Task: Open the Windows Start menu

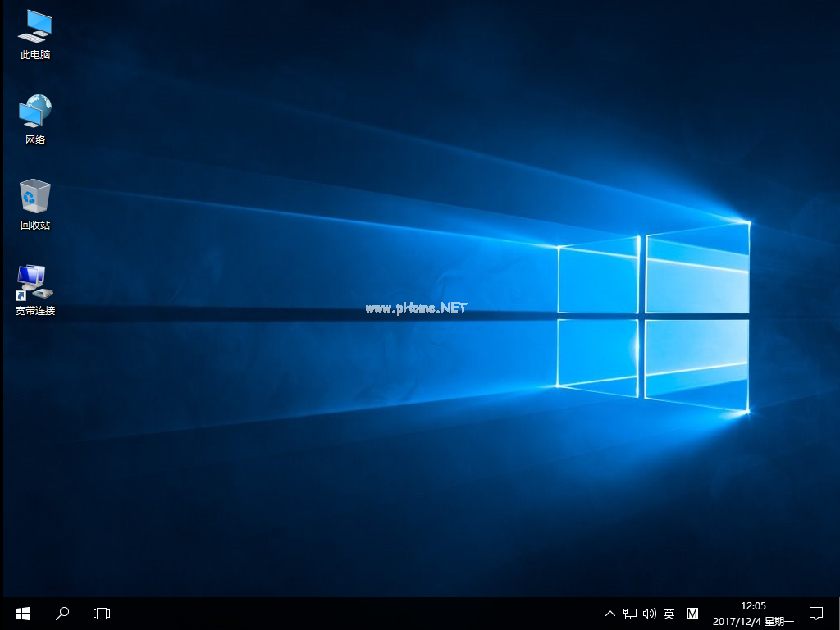Action: [x=22, y=613]
